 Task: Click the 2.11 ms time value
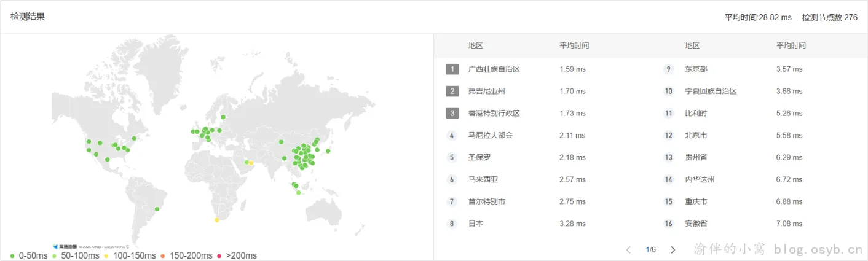[x=573, y=136]
